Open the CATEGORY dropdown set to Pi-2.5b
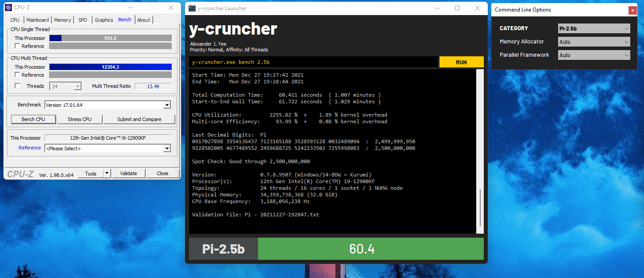Viewport: 644px width, 278px height. coord(594,28)
